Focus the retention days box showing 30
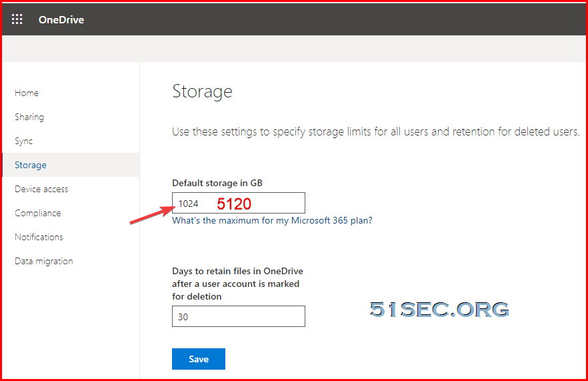Image resolution: width=588 pixels, height=381 pixels. click(x=239, y=316)
